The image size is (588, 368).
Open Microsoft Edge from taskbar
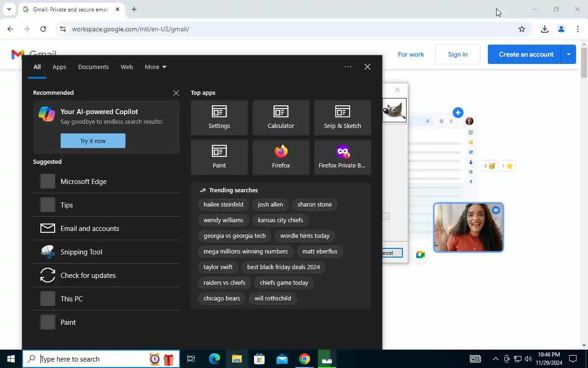pyautogui.click(x=215, y=359)
